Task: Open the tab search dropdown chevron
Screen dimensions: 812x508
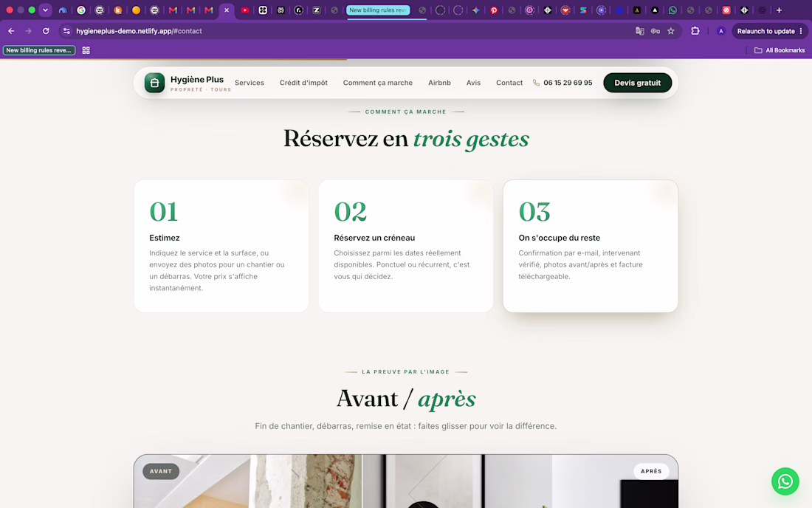Action: click(x=45, y=10)
